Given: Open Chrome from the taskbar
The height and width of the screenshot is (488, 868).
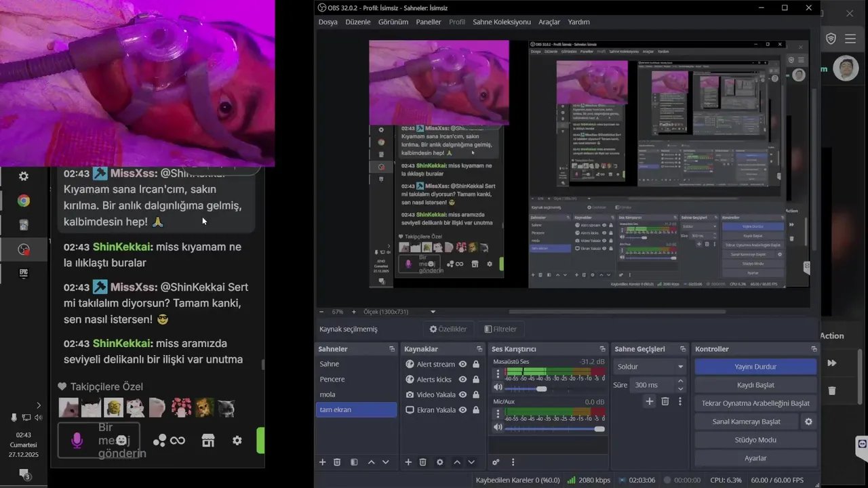Looking at the screenshot, I should [24, 201].
